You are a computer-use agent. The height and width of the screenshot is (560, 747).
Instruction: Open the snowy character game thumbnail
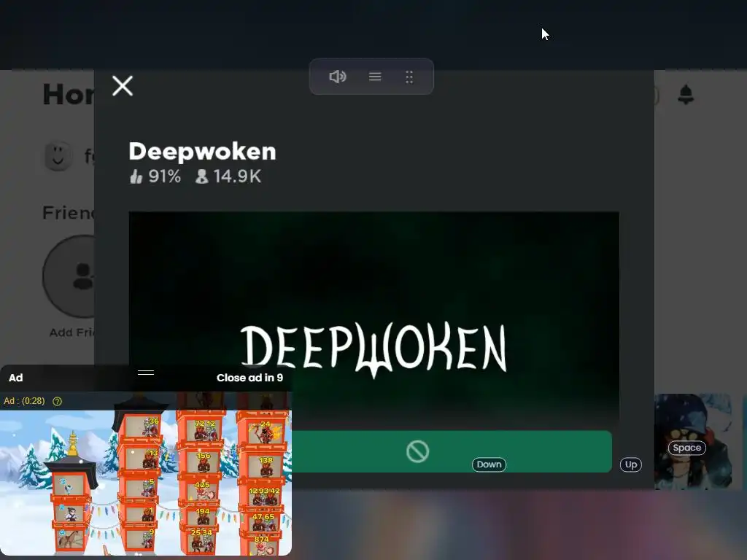[693, 441]
